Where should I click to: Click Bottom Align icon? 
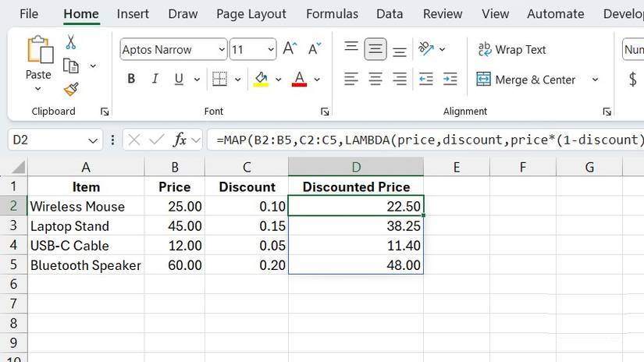pos(399,51)
